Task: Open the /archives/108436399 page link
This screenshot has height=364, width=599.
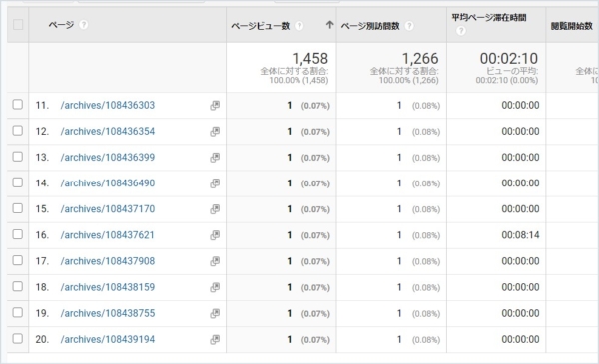Action: click(108, 157)
